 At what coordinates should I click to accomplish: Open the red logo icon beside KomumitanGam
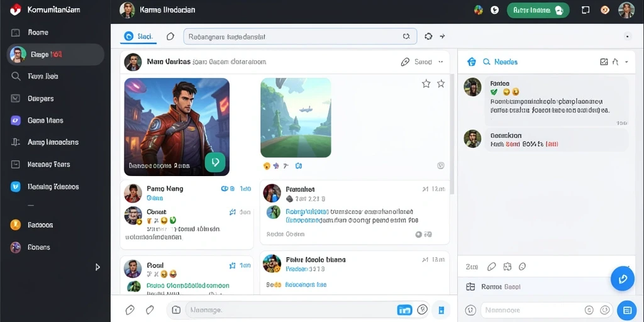coord(15,9)
